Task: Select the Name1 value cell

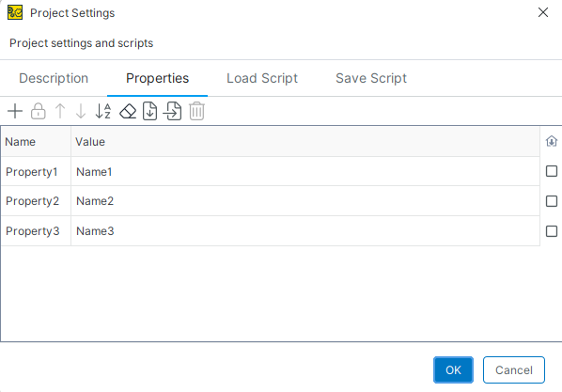Action: [305, 171]
